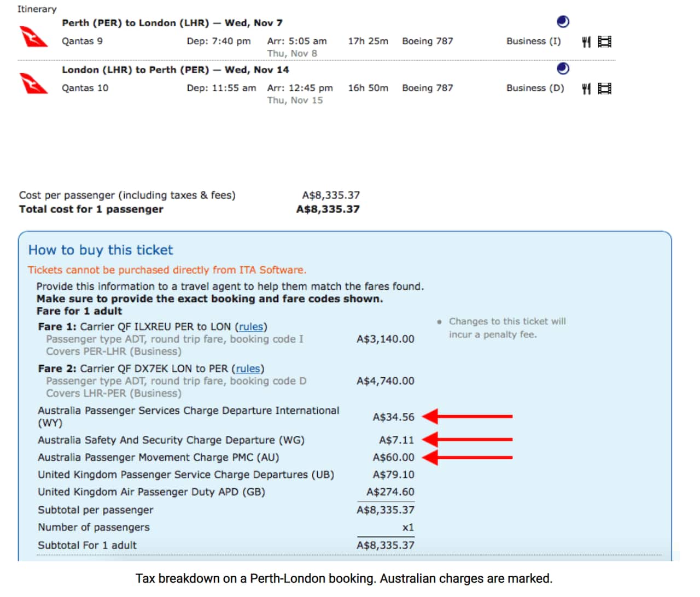Click the overnight moon icon on the outbound itinerary

point(563,22)
